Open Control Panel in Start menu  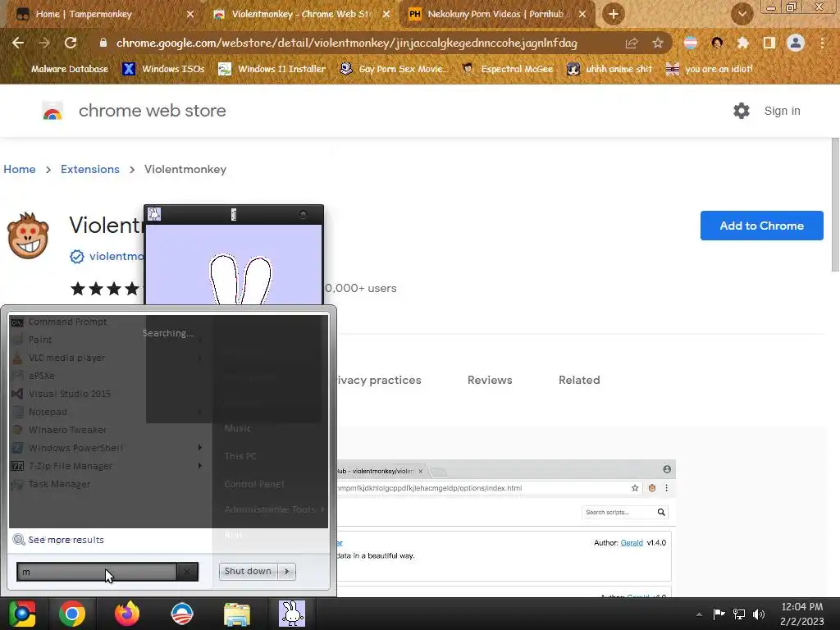pos(254,484)
